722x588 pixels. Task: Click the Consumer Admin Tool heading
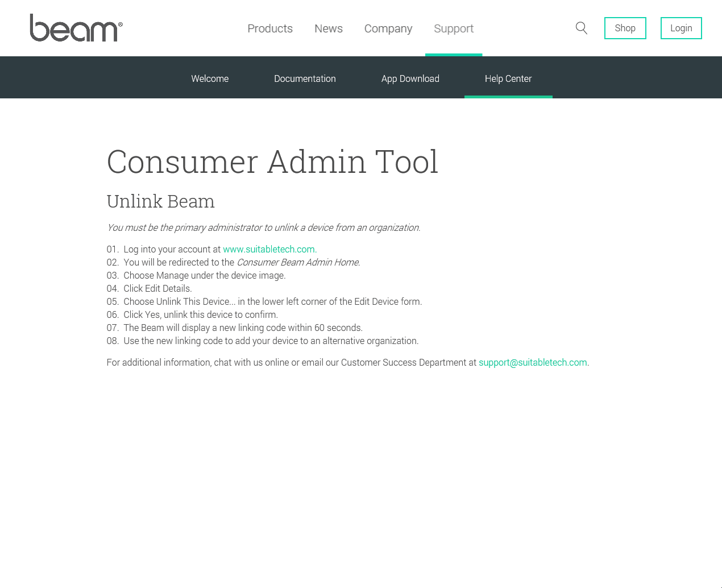pyautogui.click(x=272, y=162)
